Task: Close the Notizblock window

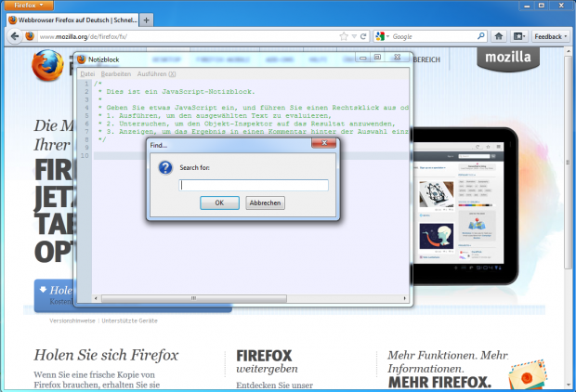Action: point(397,58)
